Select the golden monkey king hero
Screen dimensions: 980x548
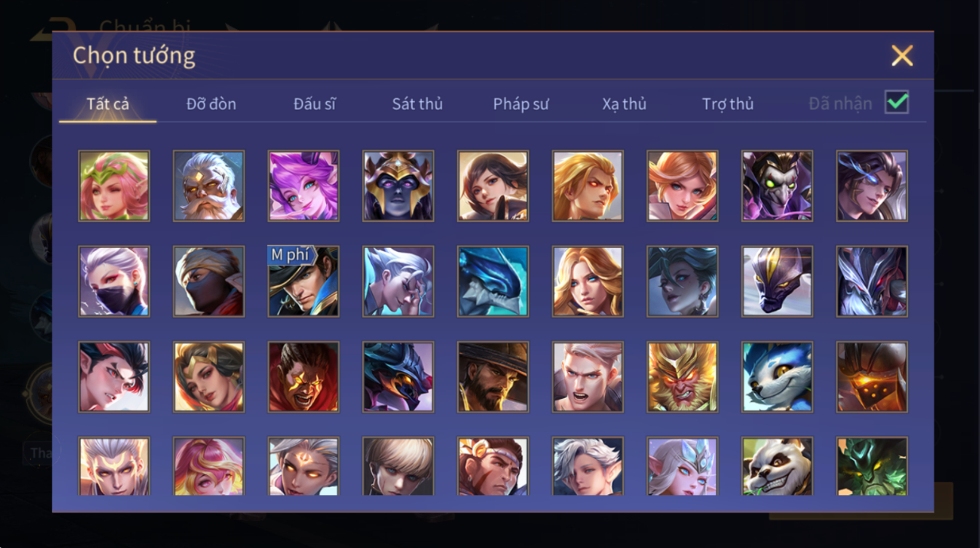point(682,377)
